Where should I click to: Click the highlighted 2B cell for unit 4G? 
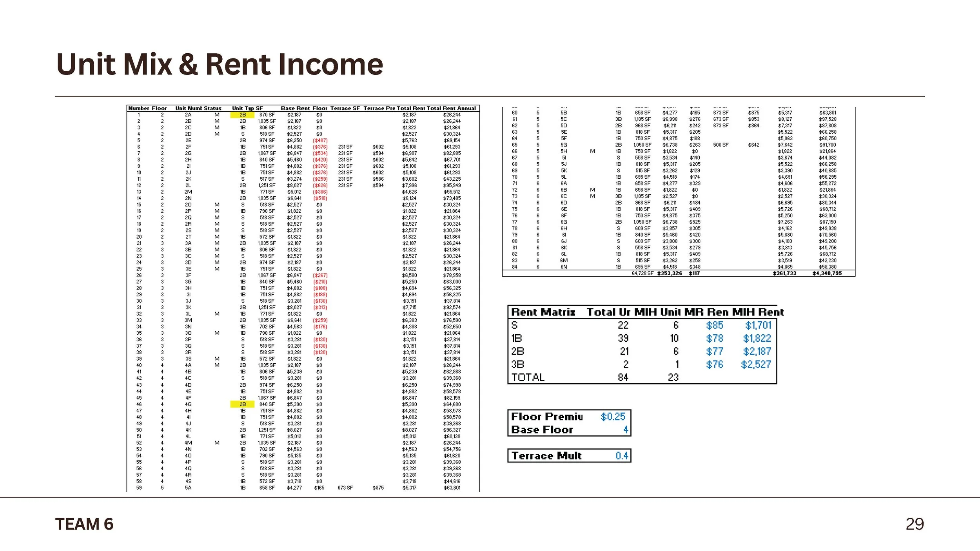(x=242, y=404)
